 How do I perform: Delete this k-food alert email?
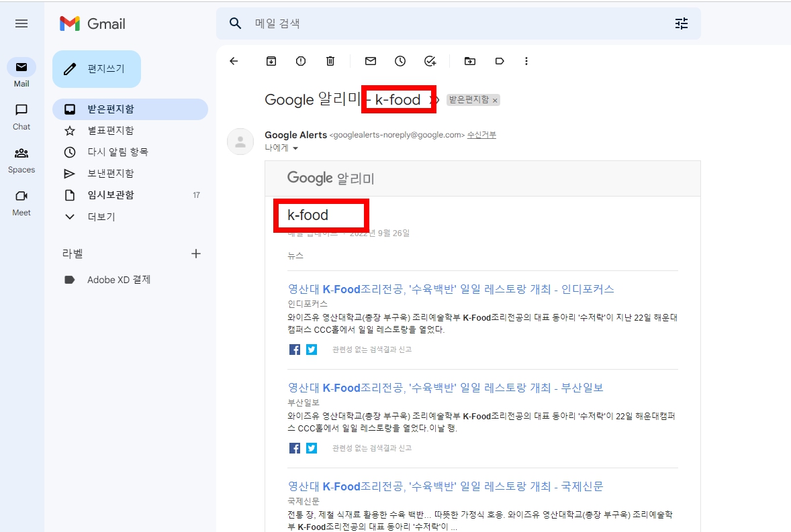[x=330, y=60]
